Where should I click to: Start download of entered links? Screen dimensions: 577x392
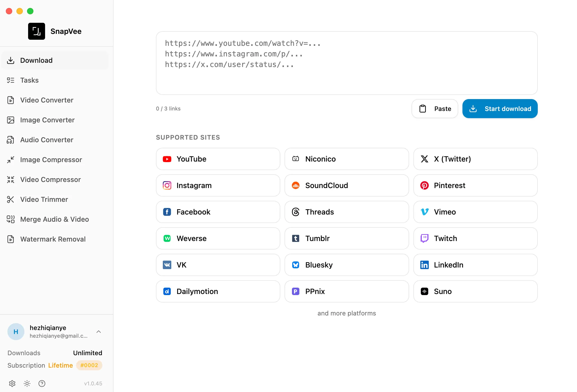tap(500, 109)
